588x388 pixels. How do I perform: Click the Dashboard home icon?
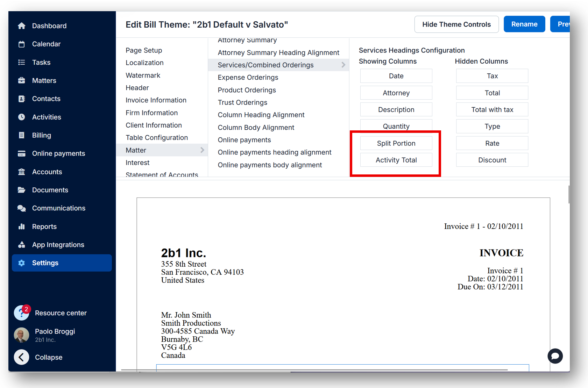(22, 26)
